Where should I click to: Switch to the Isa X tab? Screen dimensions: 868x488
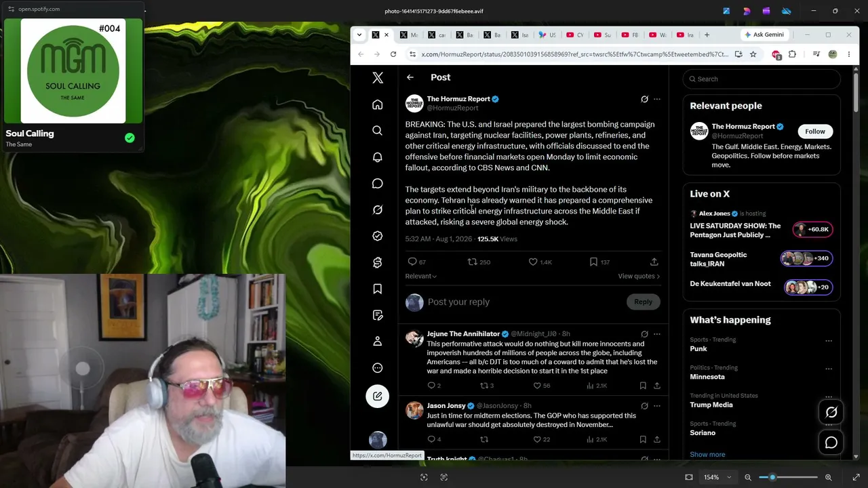[519, 35]
